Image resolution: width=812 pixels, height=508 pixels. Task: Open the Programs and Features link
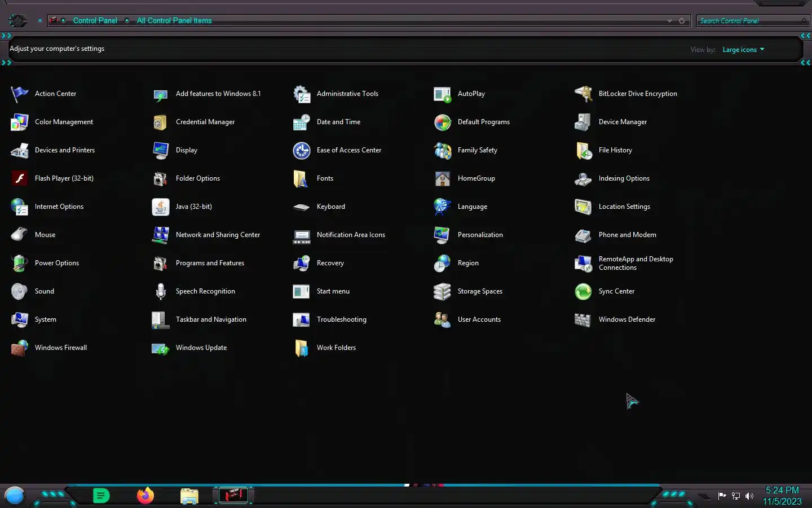[210, 263]
